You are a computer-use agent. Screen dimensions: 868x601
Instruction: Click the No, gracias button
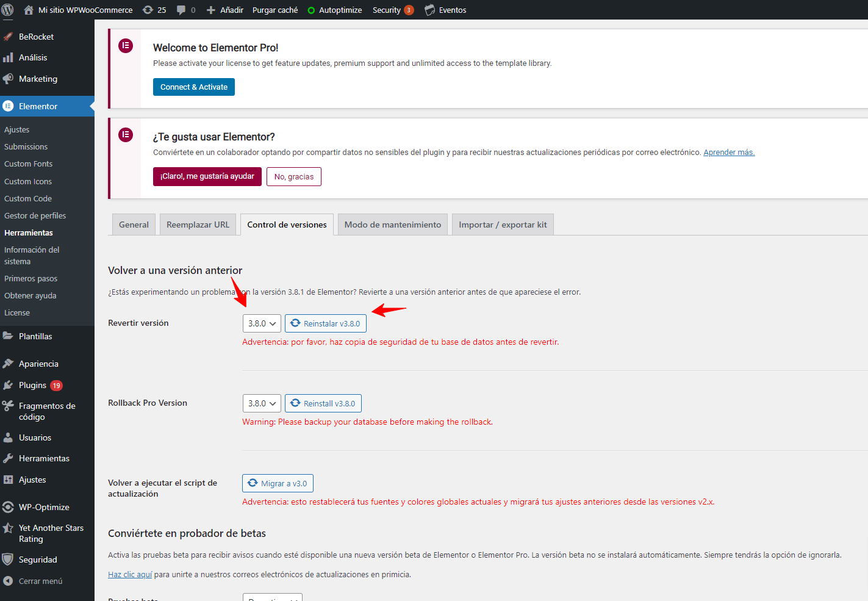pos(294,176)
